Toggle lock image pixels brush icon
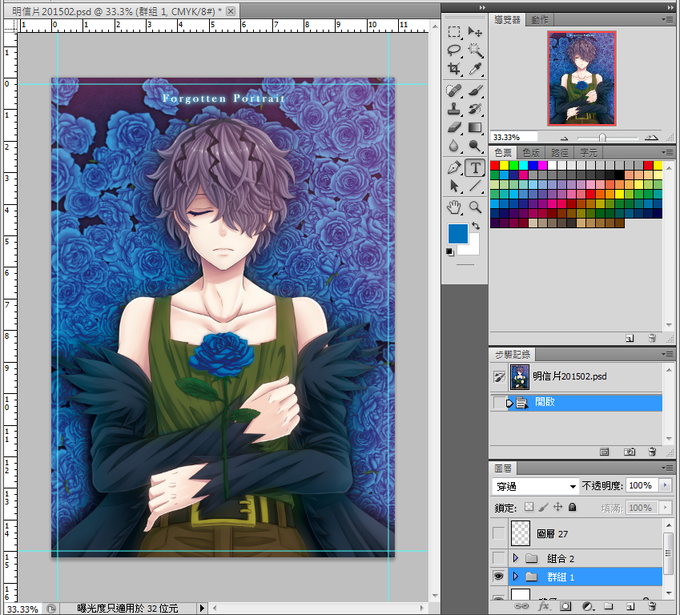Image resolution: width=680 pixels, height=615 pixels. pos(543,507)
